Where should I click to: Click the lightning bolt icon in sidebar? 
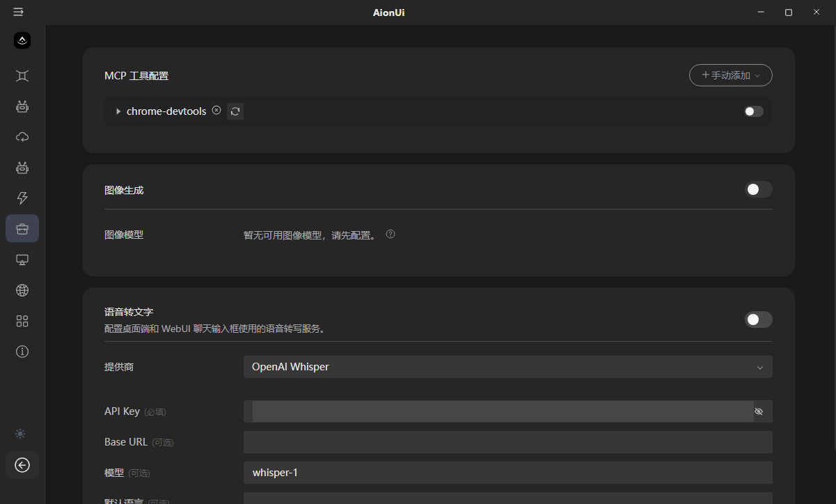(22, 198)
